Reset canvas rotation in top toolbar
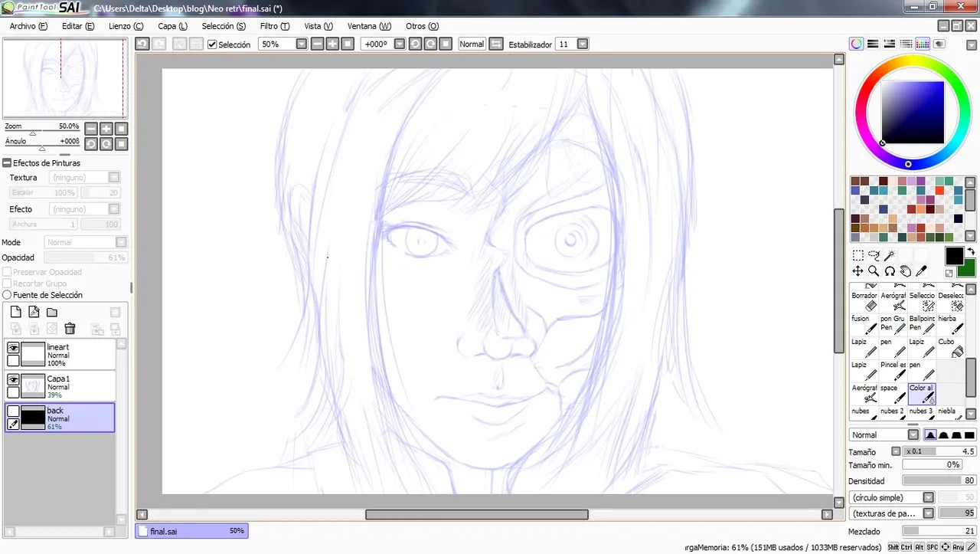 tap(446, 44)
